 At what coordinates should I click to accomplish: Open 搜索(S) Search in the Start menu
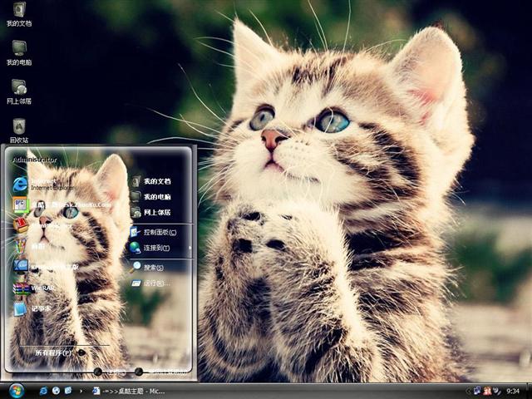pyautogui.click(x=147, y=268)
